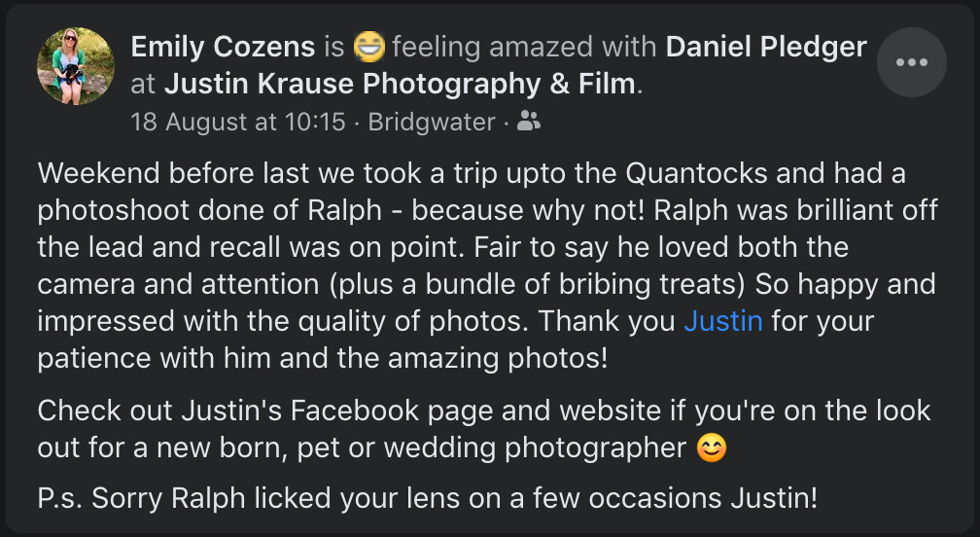Viewport: 980px width, 537px height.
Task: Click the smiling emoji after 'wedding photographer'
Action: 712,448
